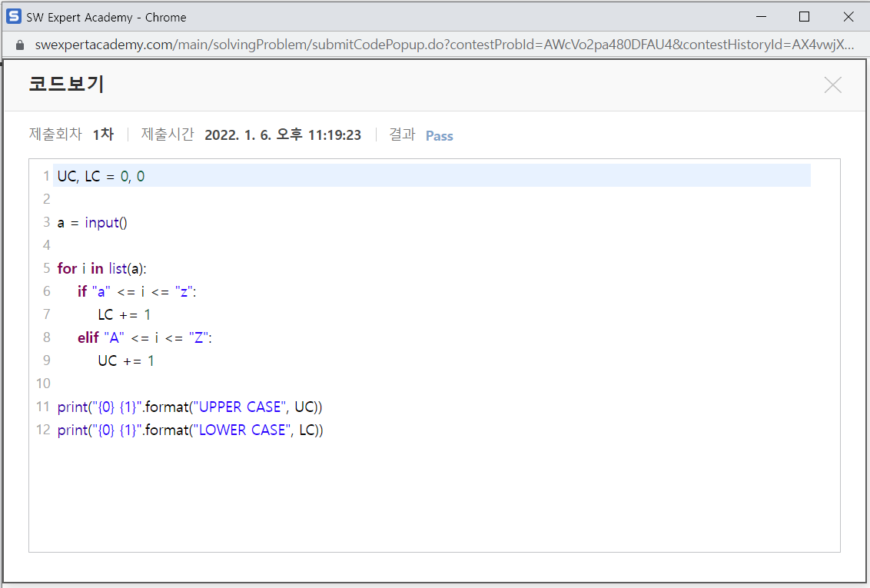Click the 제출시간 label
The height and width of the screenshot is (588, 870).
pos(168,135)
